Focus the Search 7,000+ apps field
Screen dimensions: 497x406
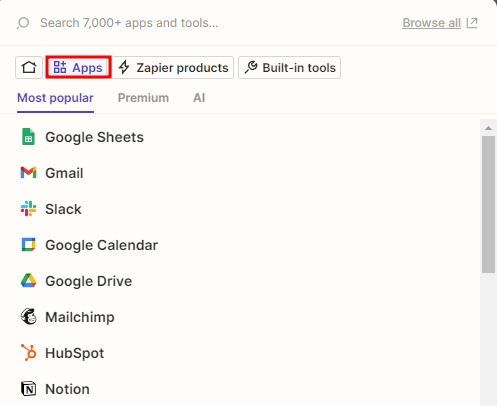[x=213, y=23]
